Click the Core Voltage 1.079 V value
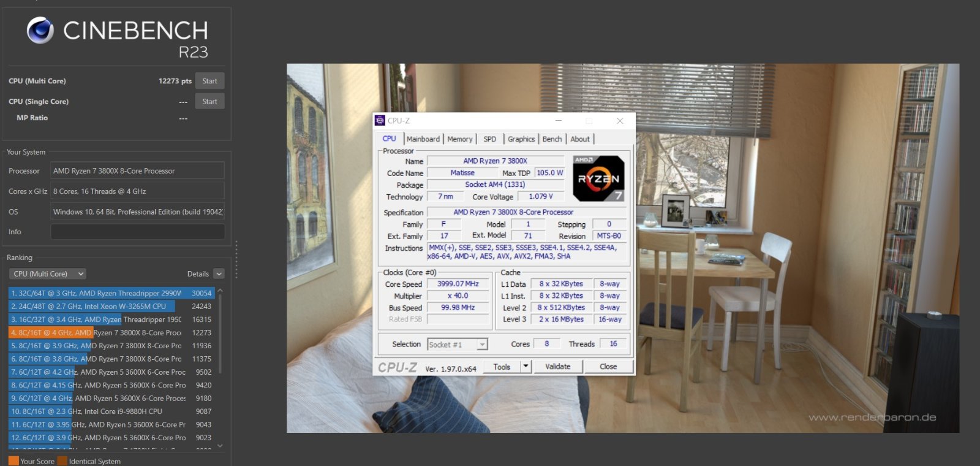The height and width of the screenshot is (466, 980). 541,196
